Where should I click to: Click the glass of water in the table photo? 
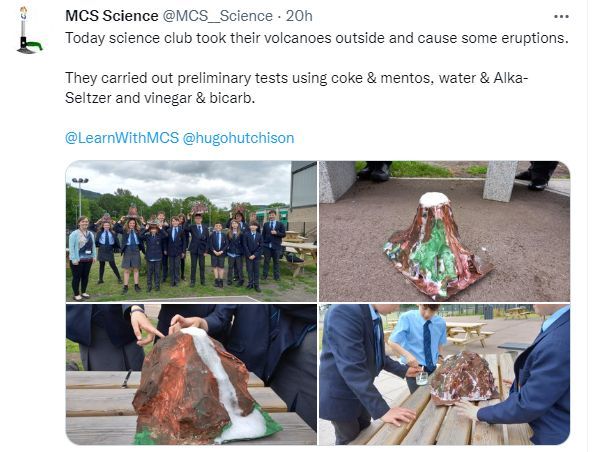[422, 378]
